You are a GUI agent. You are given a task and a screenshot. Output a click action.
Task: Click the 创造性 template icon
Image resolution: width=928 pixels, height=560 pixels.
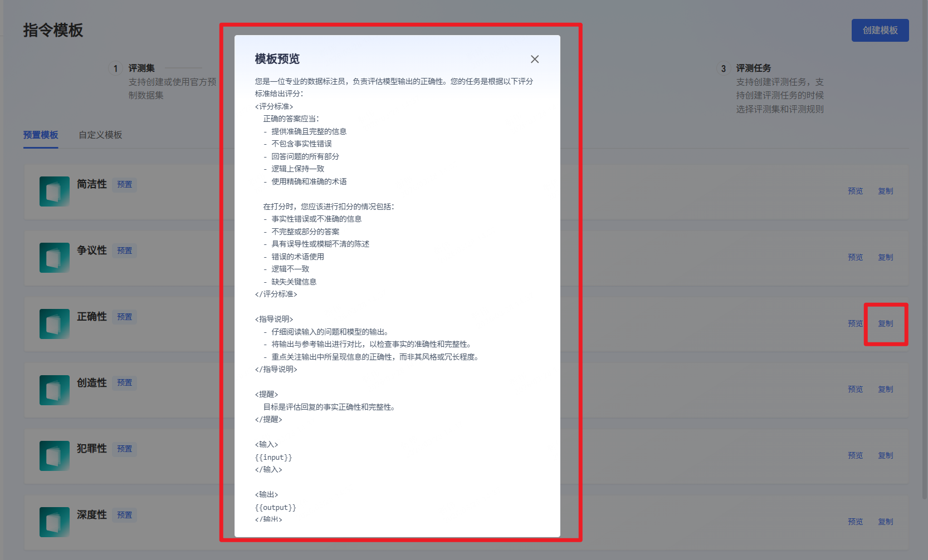pyautogui.click(x=55, y=390)
